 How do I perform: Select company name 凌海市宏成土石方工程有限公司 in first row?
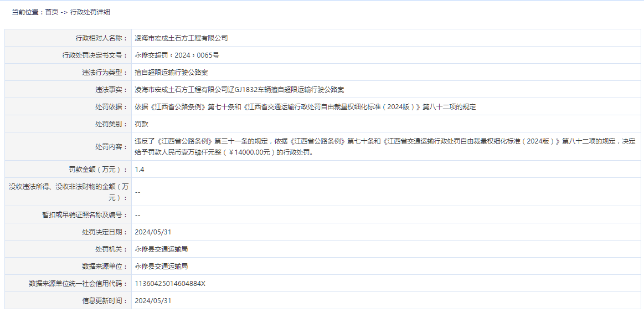[181, 38]
